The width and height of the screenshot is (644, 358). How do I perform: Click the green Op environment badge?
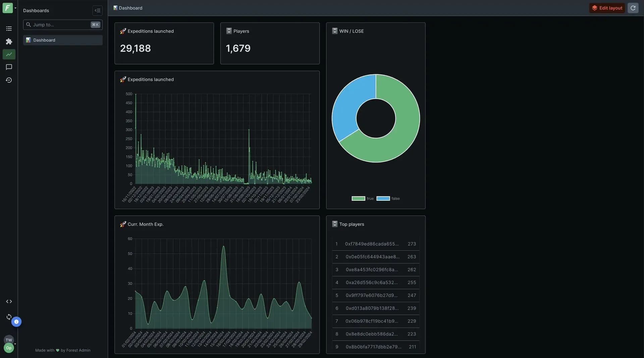(9, 348)
